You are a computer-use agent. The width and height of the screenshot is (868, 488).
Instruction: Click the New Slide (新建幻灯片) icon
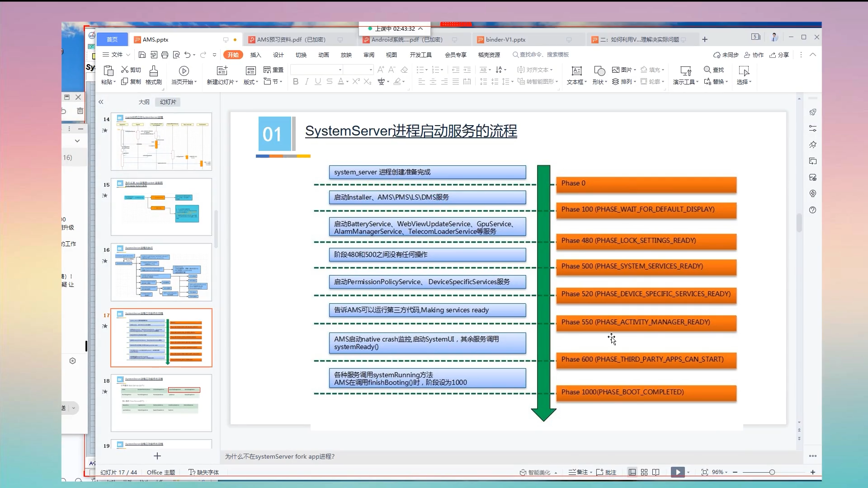coord(222,70)
